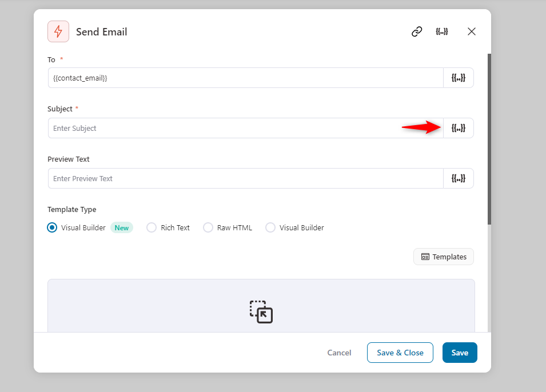
Task: Click the dialog vertical scrollbar
Action: (489, 139)
